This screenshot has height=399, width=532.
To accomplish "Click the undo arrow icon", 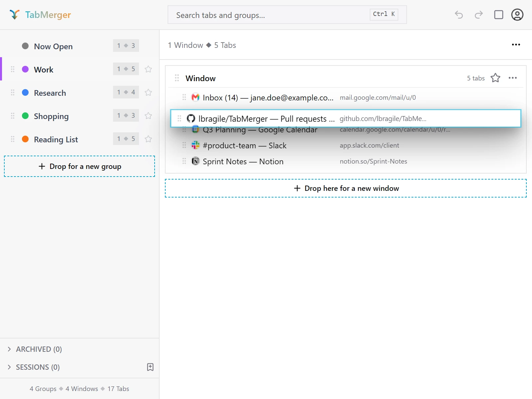I will (x=459, y=15).
